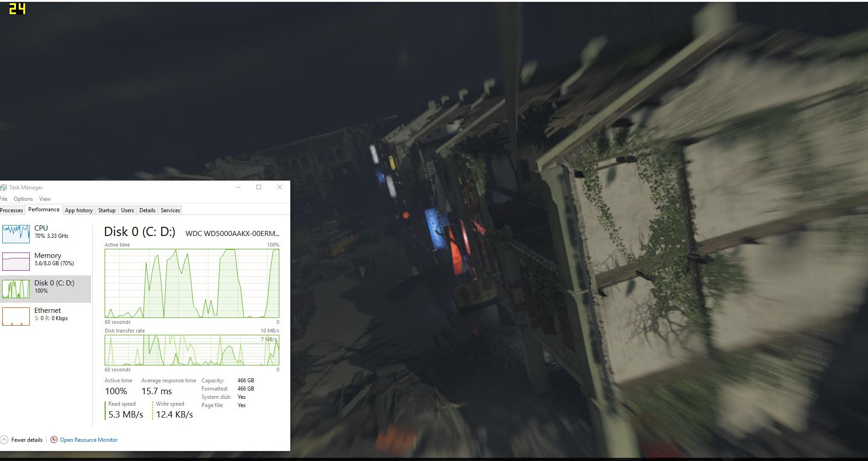Click the Fewer details chevron icon
This screenshot has width=868, height=461.
coord(4,440)
